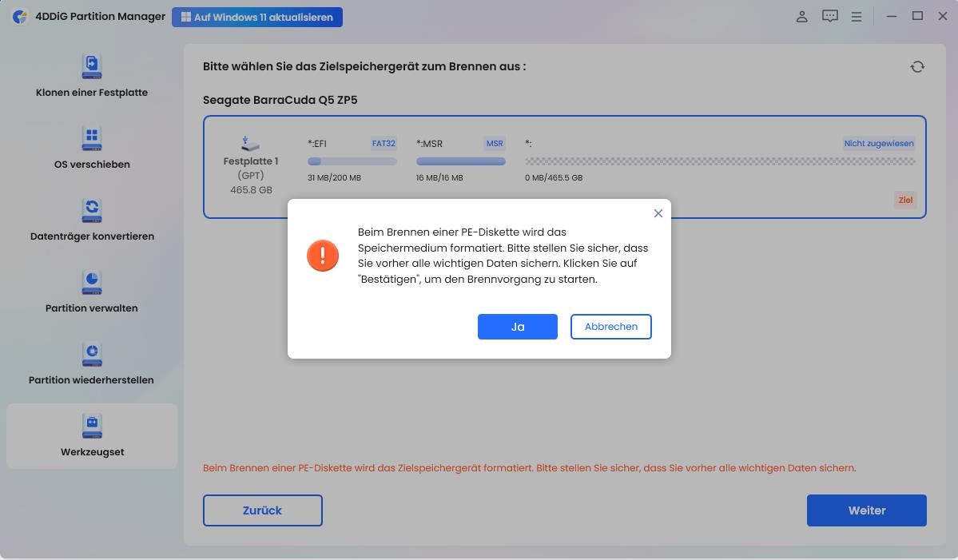Screen dimensions: 958x560
Task: Confirm formatting by clicking Ja
Action: [517, 326]
